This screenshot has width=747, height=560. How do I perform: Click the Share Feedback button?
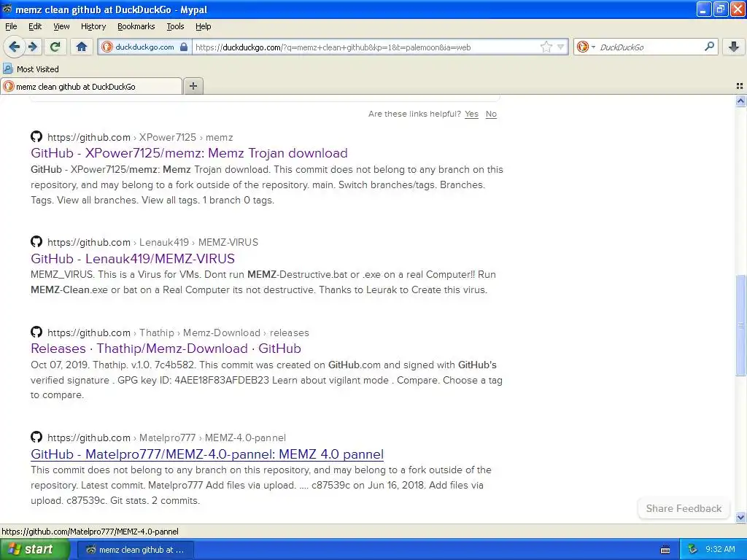[683, 508]
